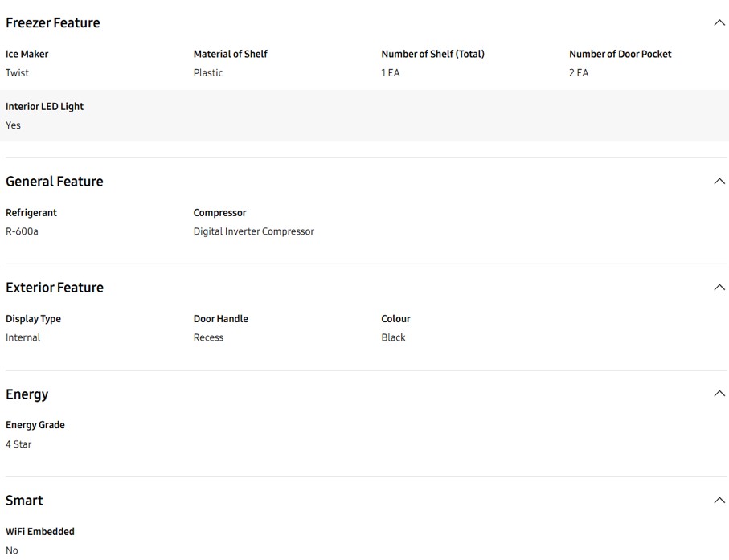Collapse Energy section using chevron arrow
Image resolution: width=729 pixels, height=560 pixels.
coord(719,394)
